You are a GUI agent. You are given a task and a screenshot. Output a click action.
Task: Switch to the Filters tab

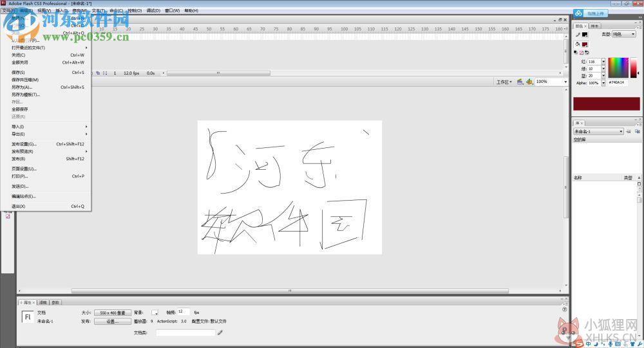tap(43, 302)
